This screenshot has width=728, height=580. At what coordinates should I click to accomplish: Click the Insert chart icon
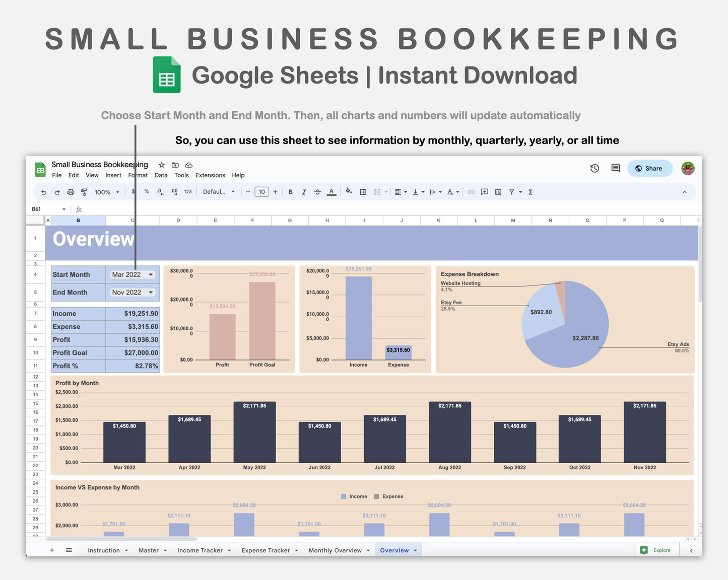point(498,192)
